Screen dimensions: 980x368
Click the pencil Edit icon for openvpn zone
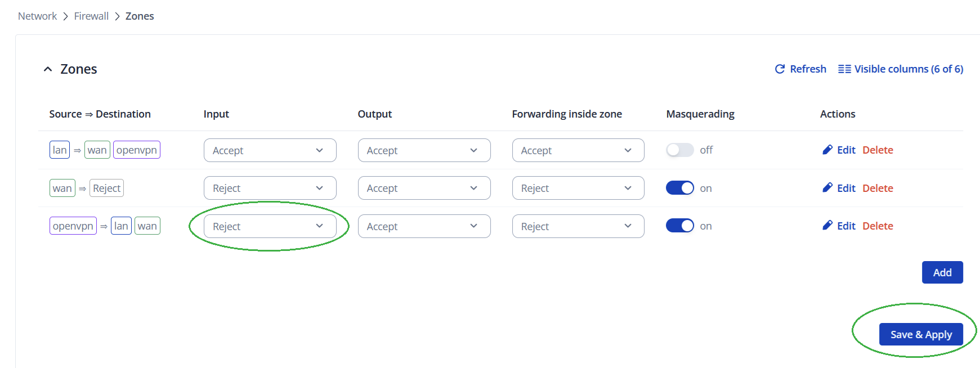(x=827, y=226)
